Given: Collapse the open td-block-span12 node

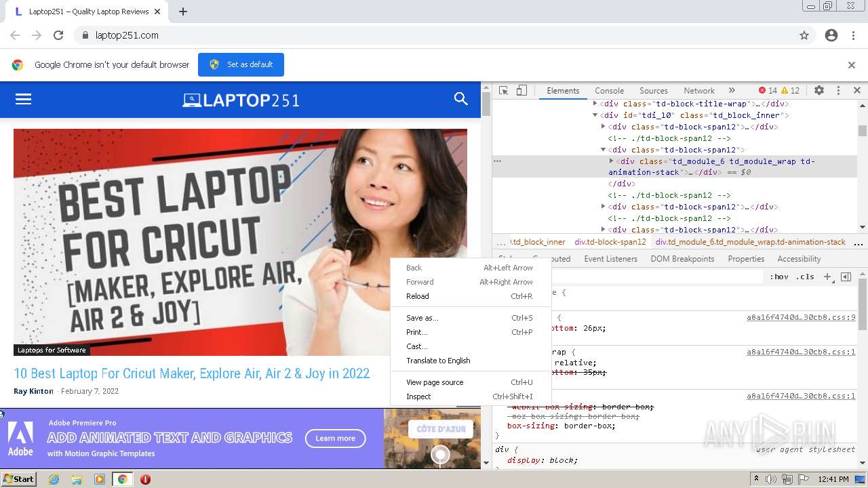Looking at the screenshot, I should click(604, 150).
